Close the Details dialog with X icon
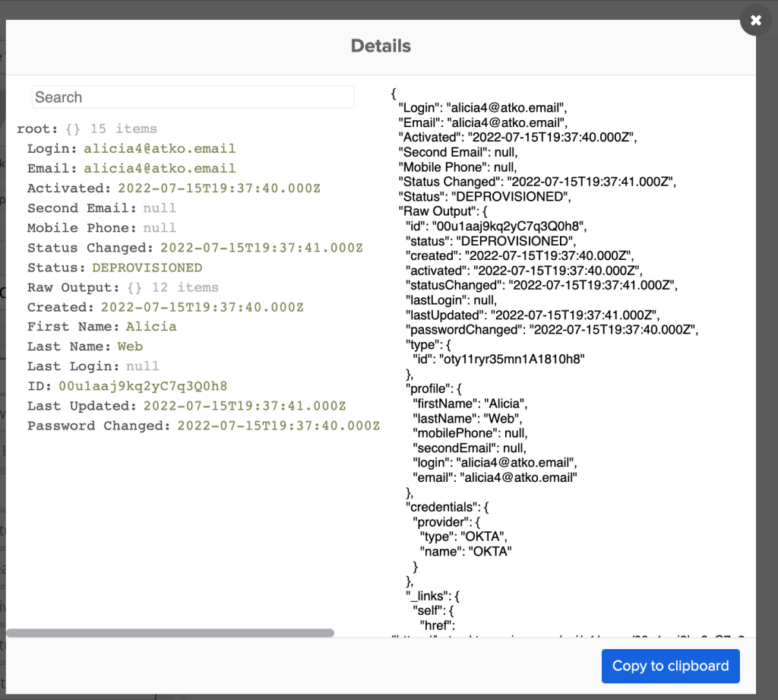The width and height of the screenshot is (778, 700). (756, 21)
